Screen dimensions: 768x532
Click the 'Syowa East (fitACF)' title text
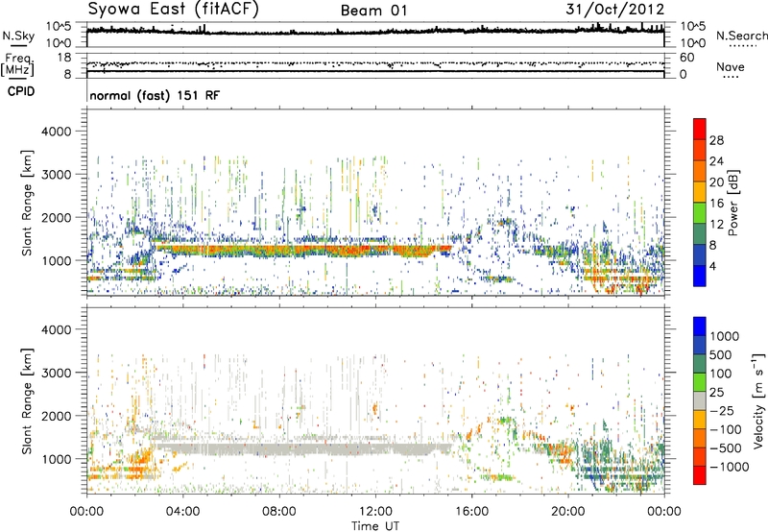click(173, 9)
